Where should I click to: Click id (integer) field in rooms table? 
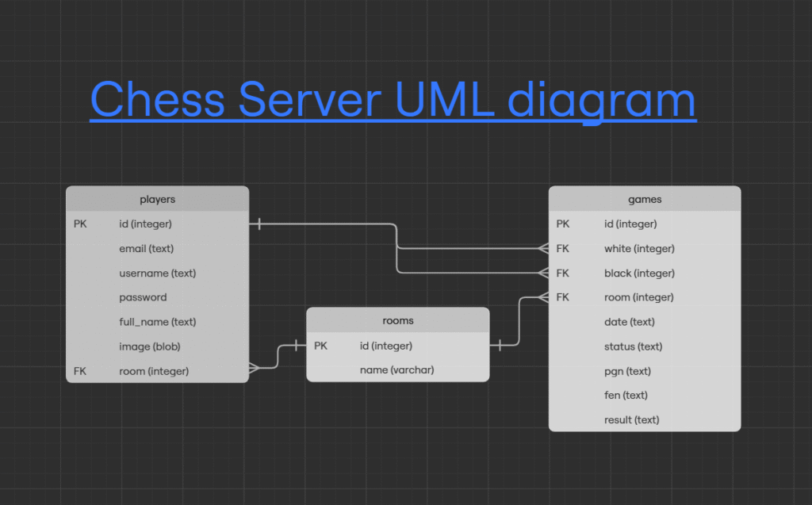pos(386,346)
